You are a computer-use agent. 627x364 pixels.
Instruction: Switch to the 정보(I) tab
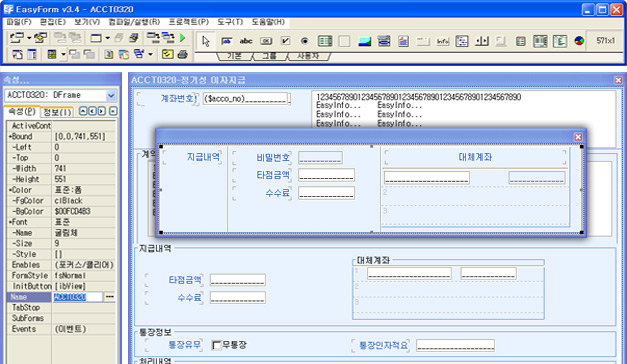coord(58,112)
